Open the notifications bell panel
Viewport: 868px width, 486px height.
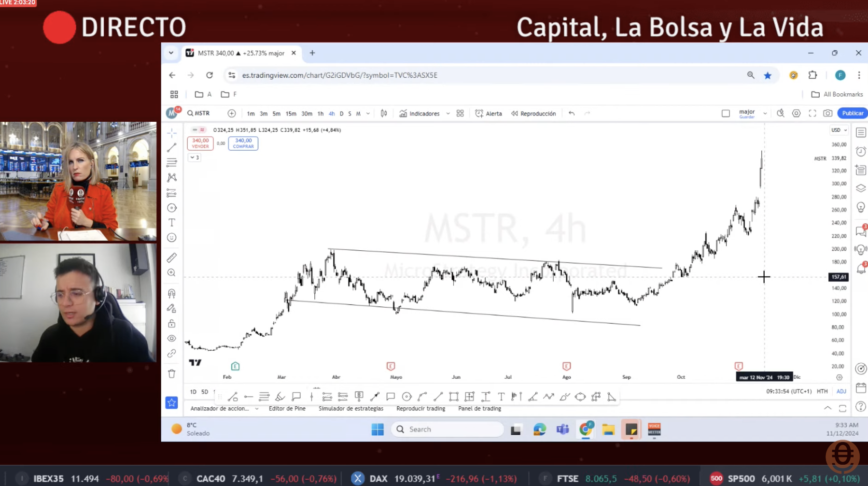coord(861,268)
